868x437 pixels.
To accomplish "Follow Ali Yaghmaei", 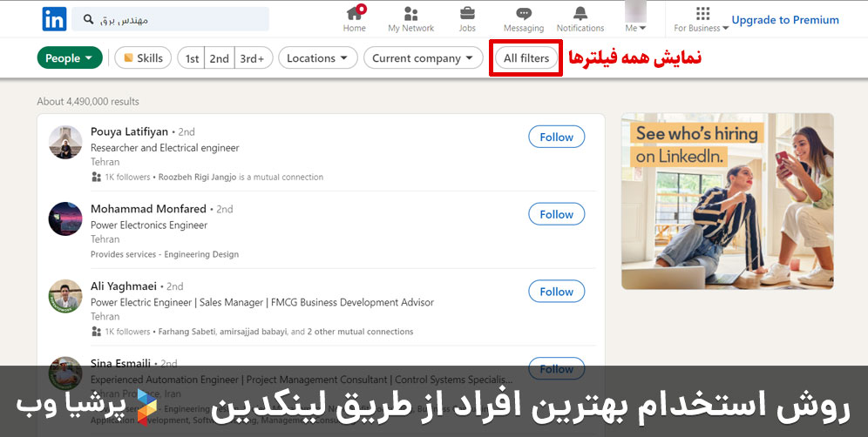I will click(556, 292).
